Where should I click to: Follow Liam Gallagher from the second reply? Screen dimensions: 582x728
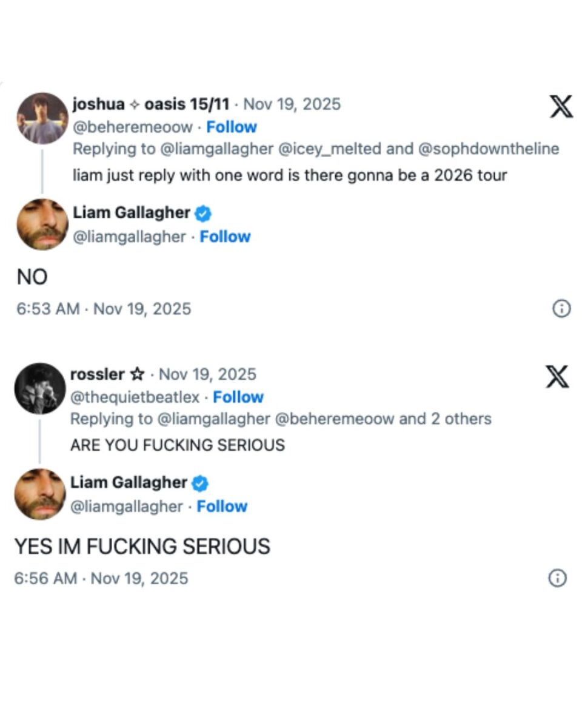point(222,506)
